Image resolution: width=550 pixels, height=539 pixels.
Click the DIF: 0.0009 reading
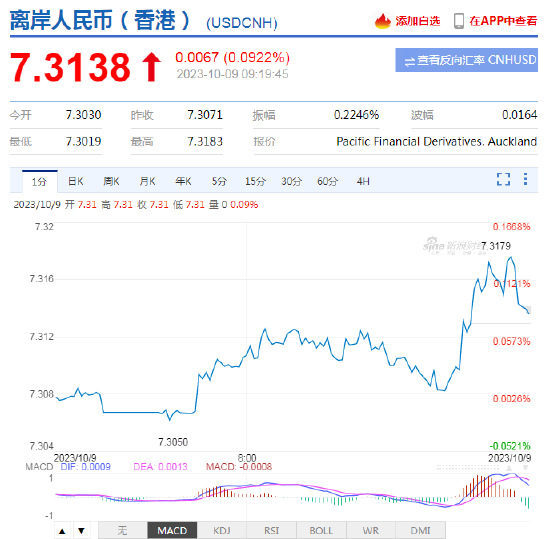[x=86, y=467]
